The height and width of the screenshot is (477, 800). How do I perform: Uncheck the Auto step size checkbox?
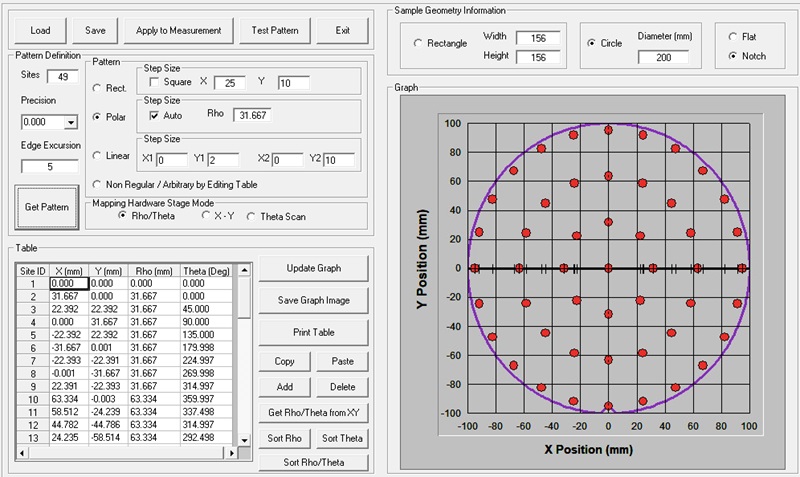(154, 115)
